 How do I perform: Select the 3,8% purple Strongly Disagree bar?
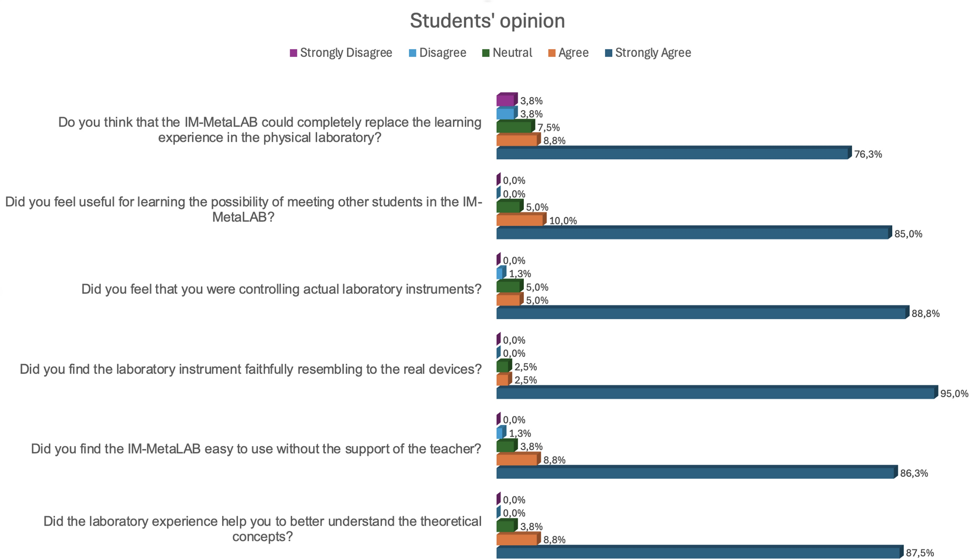[506, 100]
